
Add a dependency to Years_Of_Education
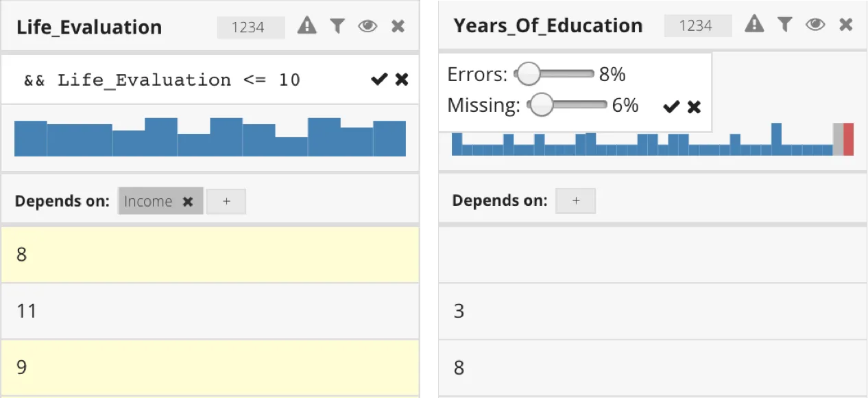576,201
